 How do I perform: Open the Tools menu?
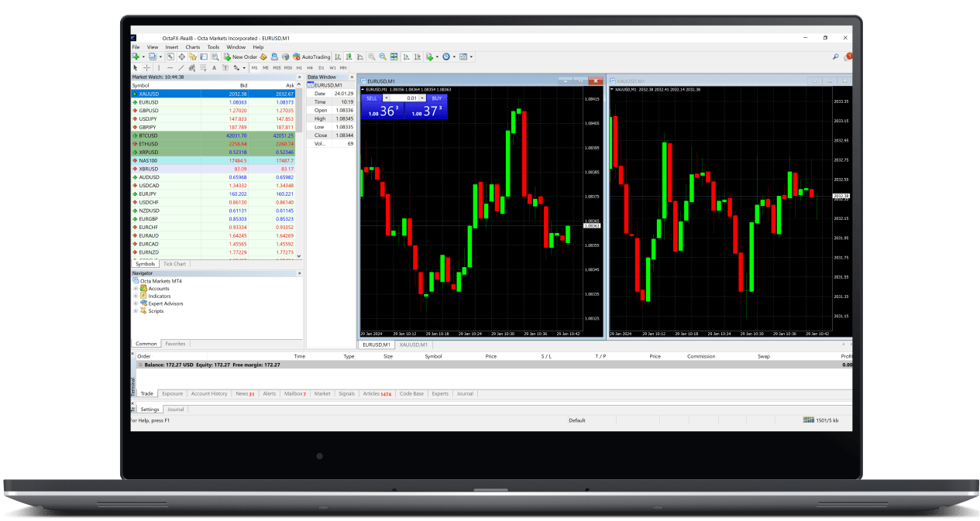[x=213, y=47]
